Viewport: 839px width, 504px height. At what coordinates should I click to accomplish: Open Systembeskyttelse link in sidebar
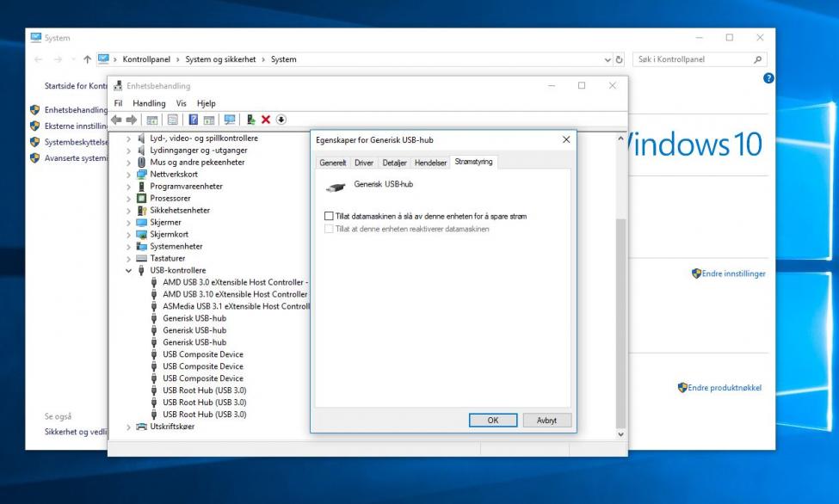coord(76,142)
